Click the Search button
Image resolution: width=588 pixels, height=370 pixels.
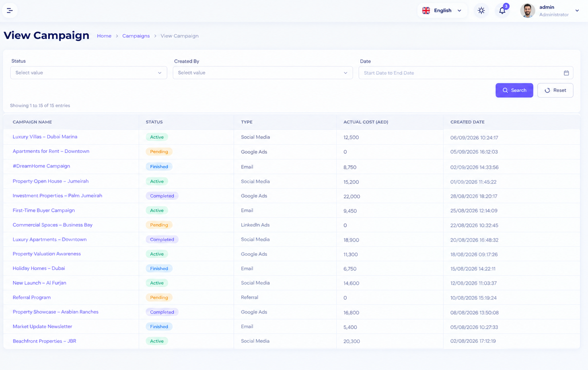tap(514, 90)
